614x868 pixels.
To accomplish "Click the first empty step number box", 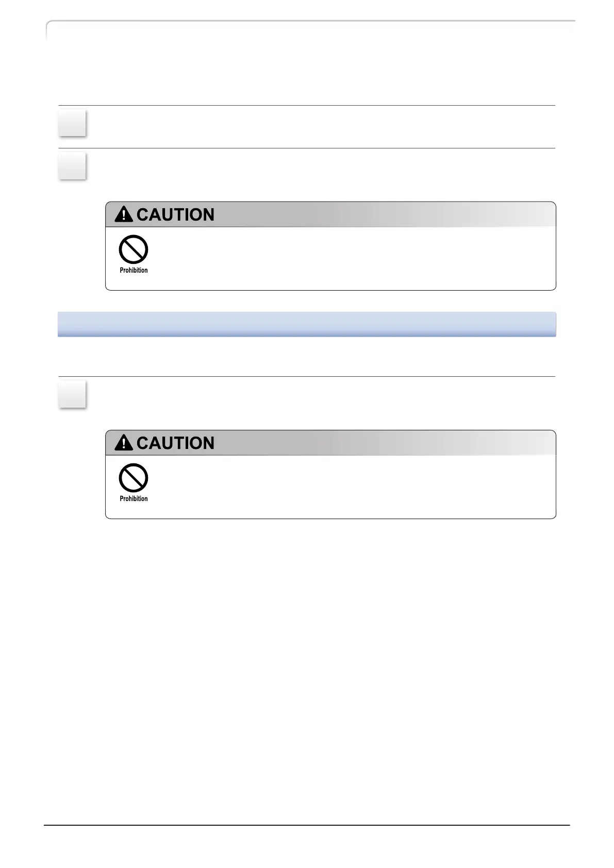I will (72, 123).
